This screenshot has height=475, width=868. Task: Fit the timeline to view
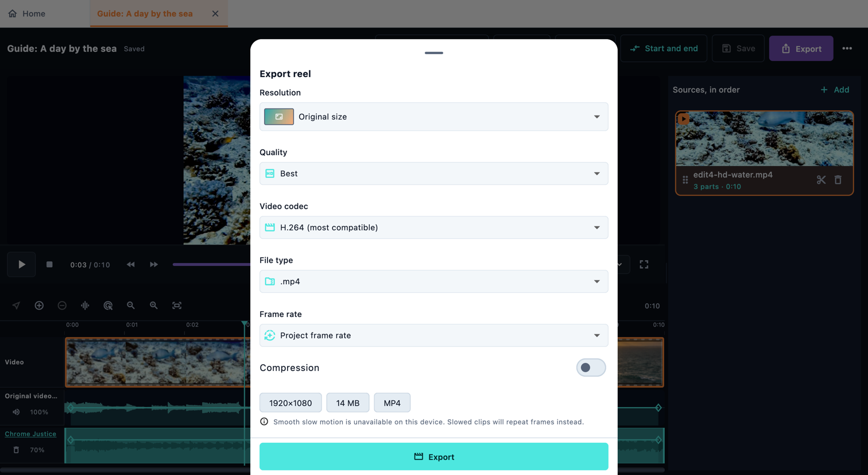(x=177, y=306)
